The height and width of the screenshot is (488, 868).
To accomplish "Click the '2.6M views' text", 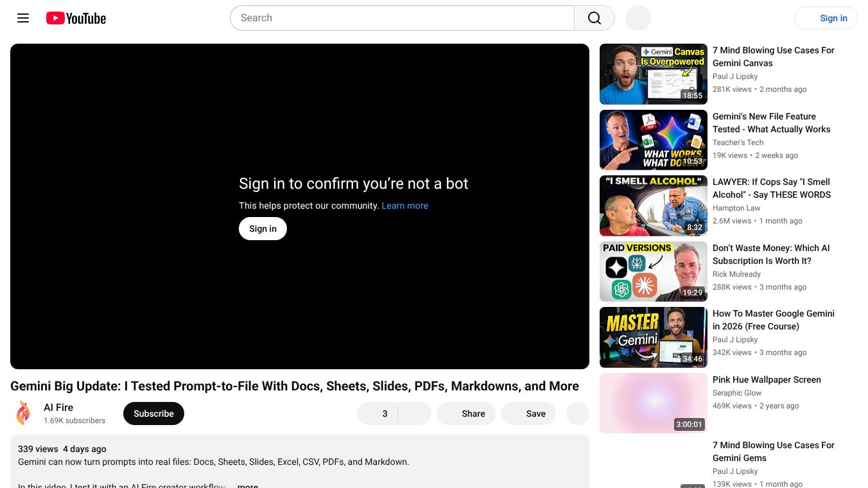I will [x=732, y=221].
